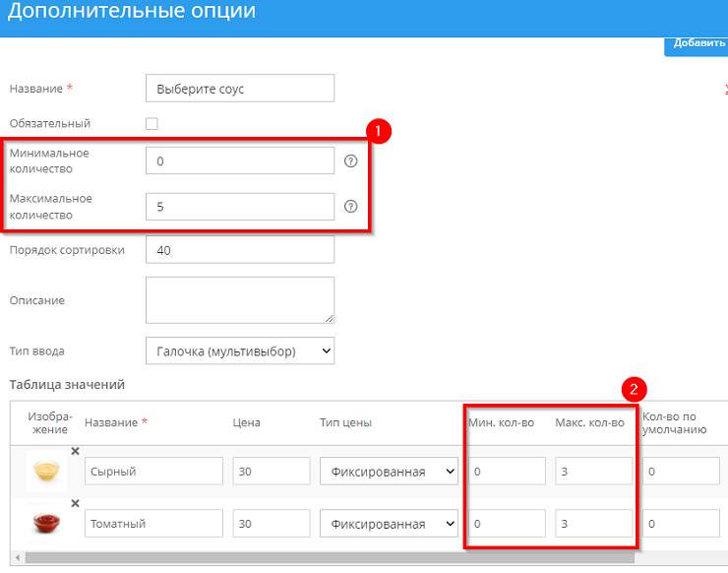The height and width of the screenshot is (573, 728).
Task: Edit Макс. кол-во for Томатный row
Action: click(x=593, y=524)
